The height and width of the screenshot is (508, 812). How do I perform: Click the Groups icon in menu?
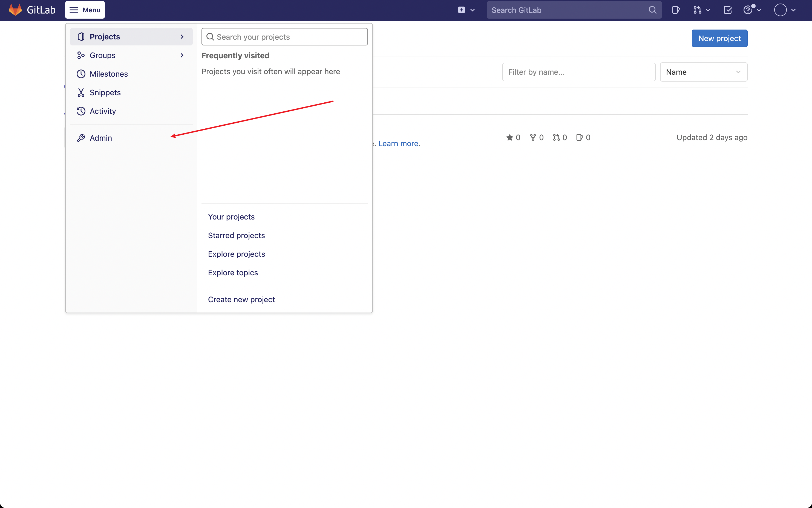coord(81,55)
